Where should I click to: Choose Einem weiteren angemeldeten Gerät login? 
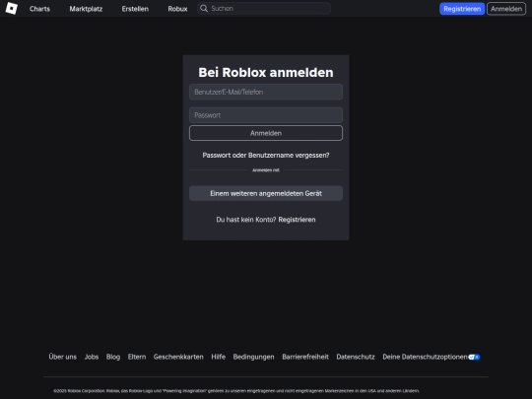click(x=266, y=193)
